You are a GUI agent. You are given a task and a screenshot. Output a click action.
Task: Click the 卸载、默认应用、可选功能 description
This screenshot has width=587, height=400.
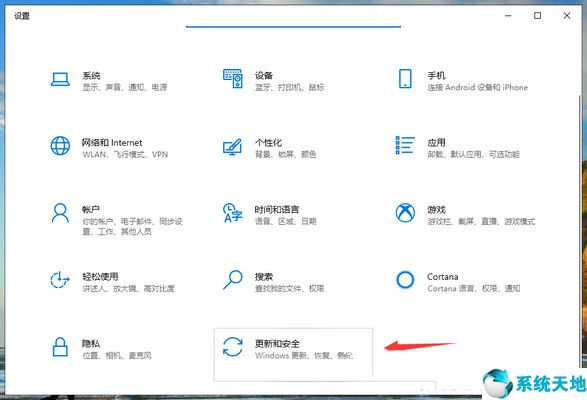click(x=474, y=154)
